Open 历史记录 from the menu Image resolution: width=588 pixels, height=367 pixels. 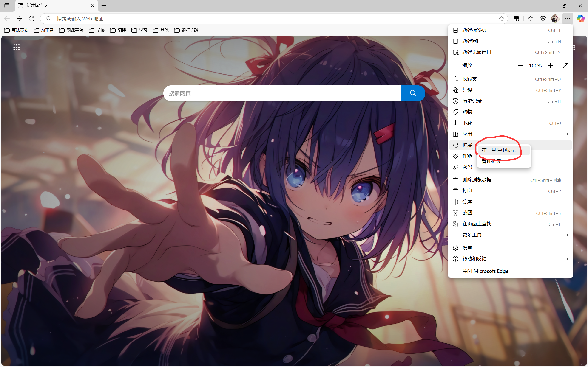(510, 101)
